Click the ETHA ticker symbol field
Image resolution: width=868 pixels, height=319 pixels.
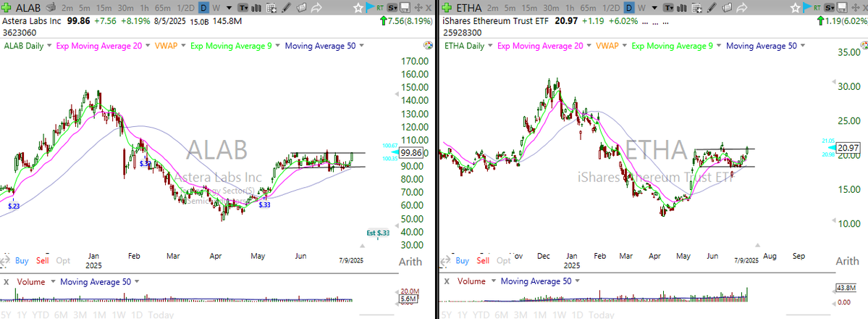tap(469, 8)
